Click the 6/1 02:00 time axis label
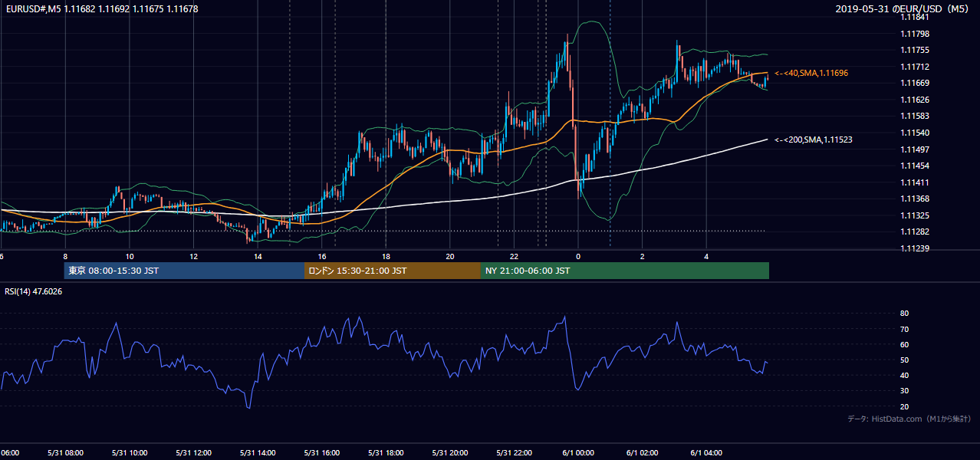980x460 pixels. (643, 453)
